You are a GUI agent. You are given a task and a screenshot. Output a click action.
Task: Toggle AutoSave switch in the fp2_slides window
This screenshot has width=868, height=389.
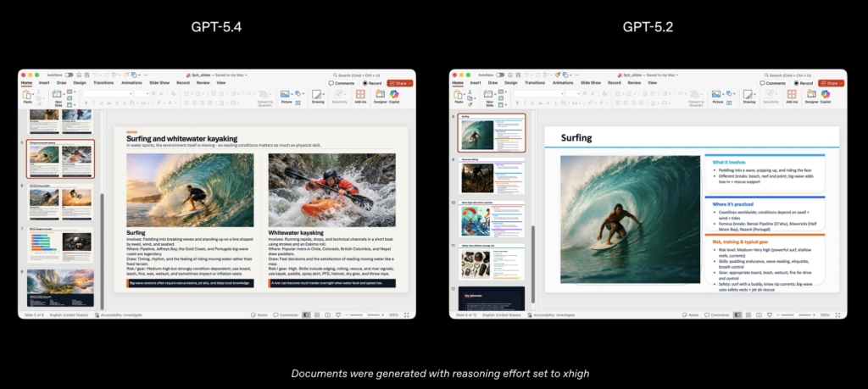click(x=499, y=75)
